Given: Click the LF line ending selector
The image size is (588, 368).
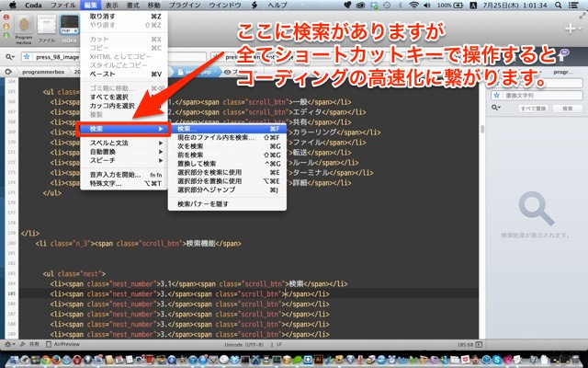Looking at the screenshot, I should coord(279,344).
